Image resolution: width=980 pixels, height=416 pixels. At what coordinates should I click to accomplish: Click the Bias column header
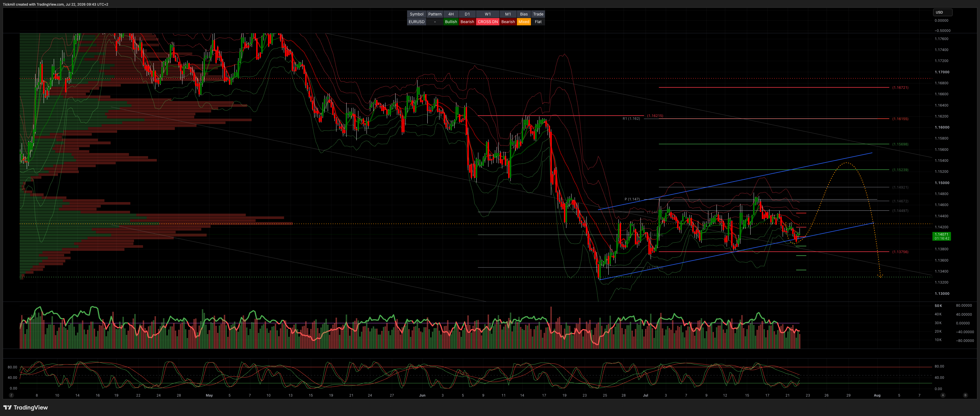click(x=524, y=14)
